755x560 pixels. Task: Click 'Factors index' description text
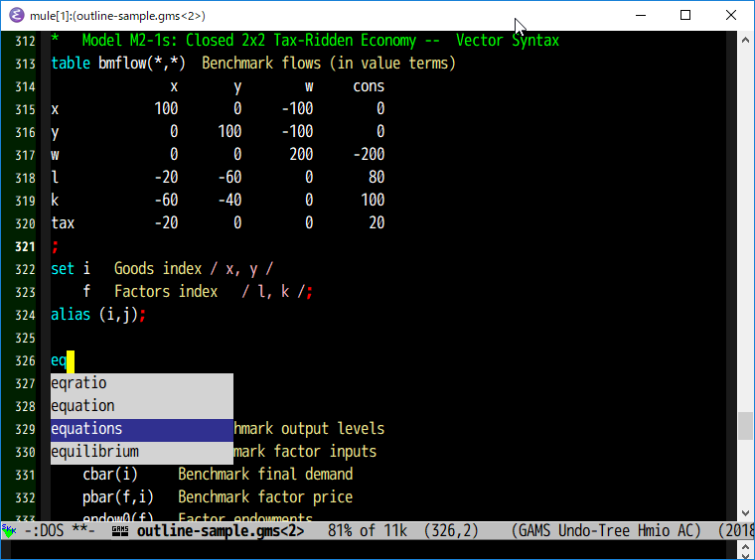coord(166,292)
